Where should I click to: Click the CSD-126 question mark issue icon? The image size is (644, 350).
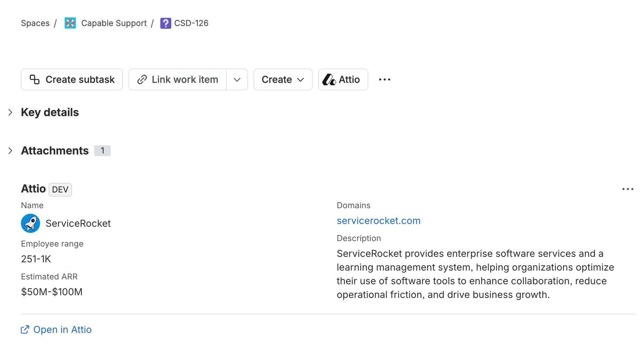pos(166,23)
